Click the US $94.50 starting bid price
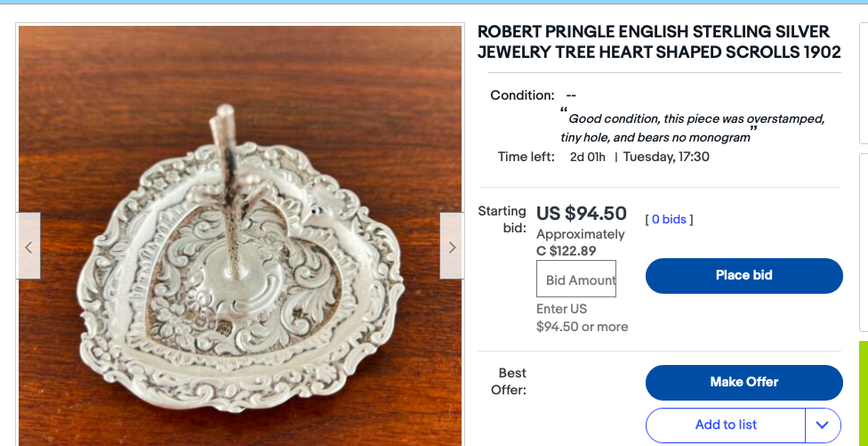The width and height of the screenshot is (868, 446). (582, 214)
